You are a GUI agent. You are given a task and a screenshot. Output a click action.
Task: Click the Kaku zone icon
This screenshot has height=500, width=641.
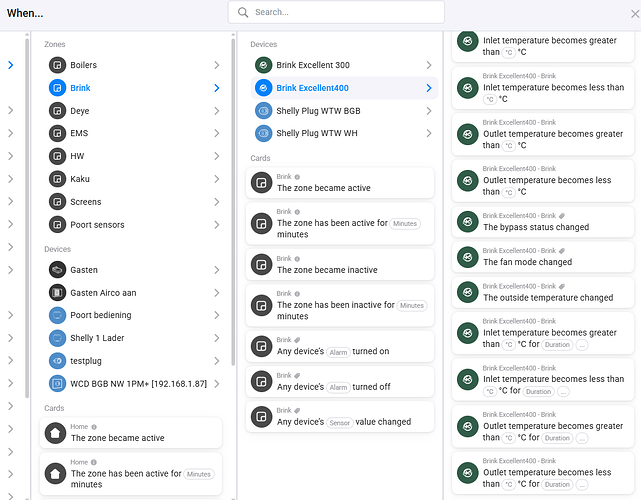[x=57, y=179]
